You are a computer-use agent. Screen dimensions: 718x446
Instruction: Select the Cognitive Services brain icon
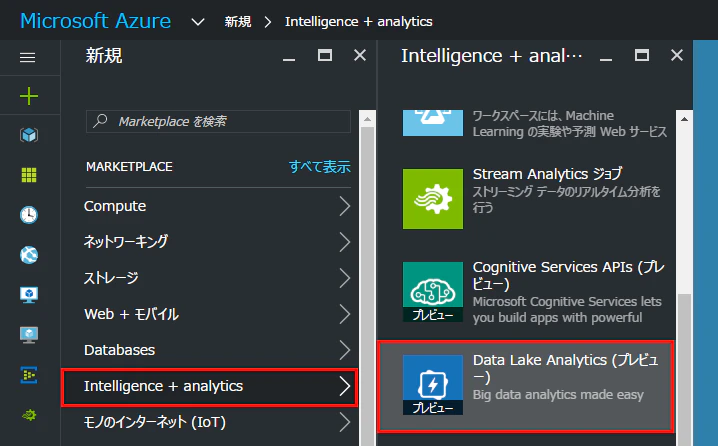[x=433, y=292]
